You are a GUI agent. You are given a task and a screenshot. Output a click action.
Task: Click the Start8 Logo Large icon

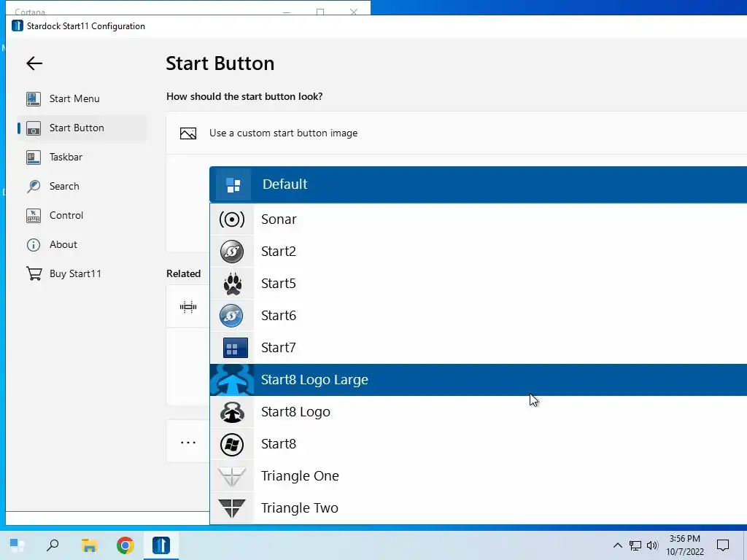click(x=232, y=380)
